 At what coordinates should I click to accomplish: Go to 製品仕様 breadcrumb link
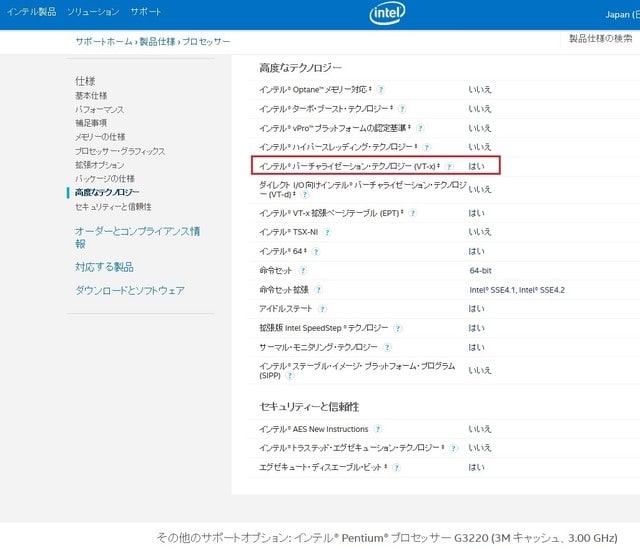tap(157, 42)
